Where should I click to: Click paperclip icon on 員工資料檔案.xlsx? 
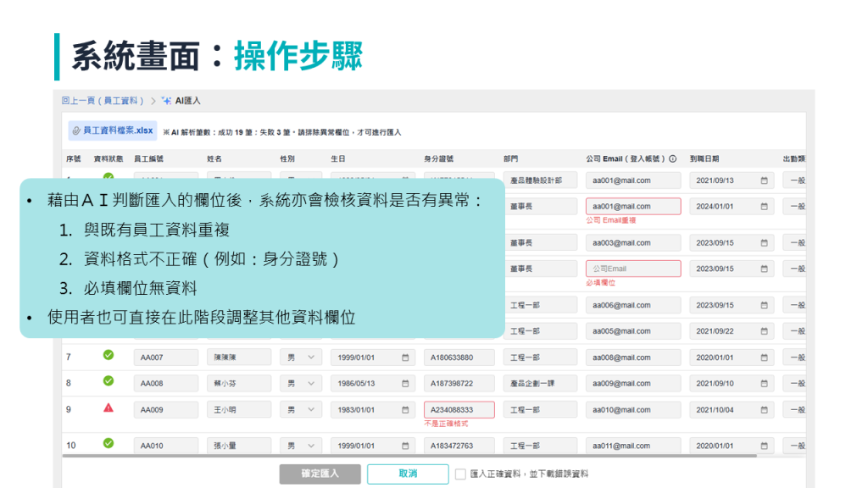(x=76, y=130)
